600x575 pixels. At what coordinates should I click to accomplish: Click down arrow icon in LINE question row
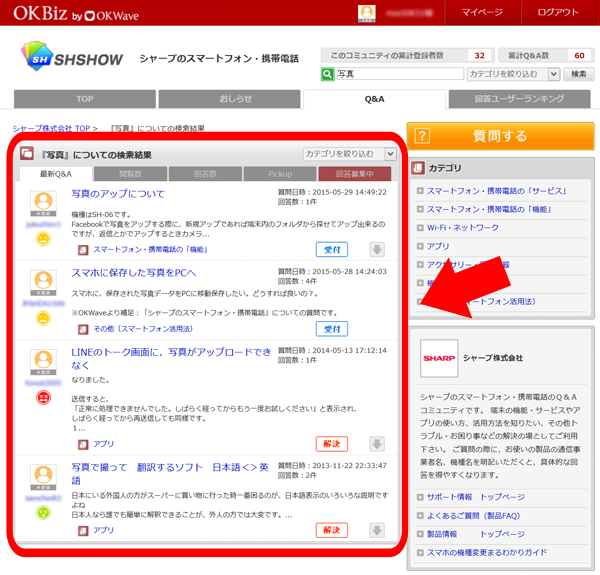pyautogui.click(x=376, y=444)
